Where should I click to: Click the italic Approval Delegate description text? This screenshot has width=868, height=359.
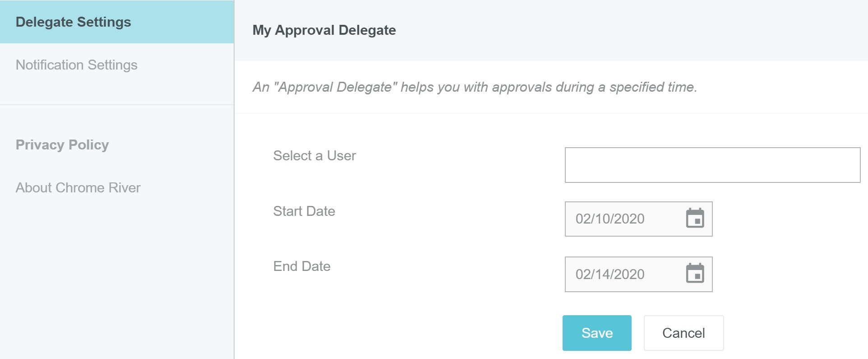click(x=475, y=87)
